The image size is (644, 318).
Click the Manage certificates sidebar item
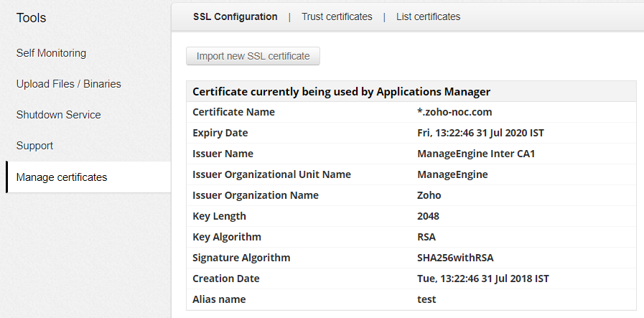tap(62, 177)
